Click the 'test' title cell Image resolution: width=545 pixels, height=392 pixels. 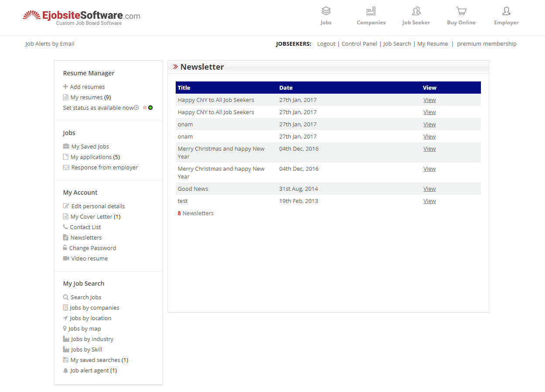click(183, 201)
